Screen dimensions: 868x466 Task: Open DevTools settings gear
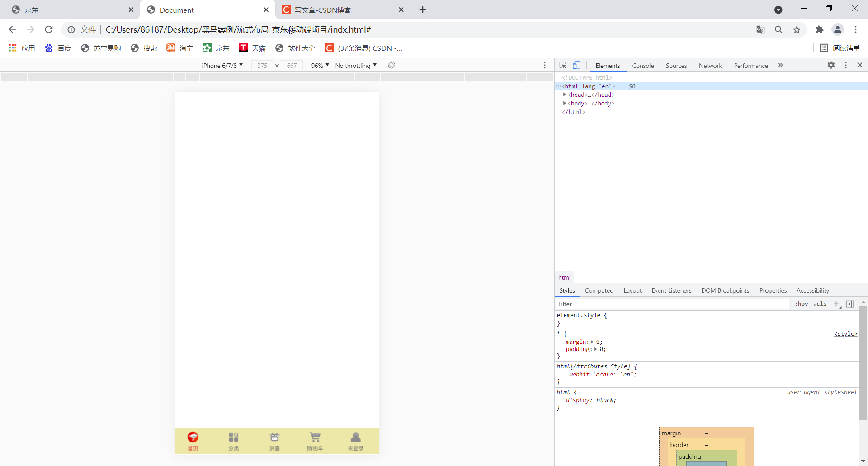click(831, 65)
